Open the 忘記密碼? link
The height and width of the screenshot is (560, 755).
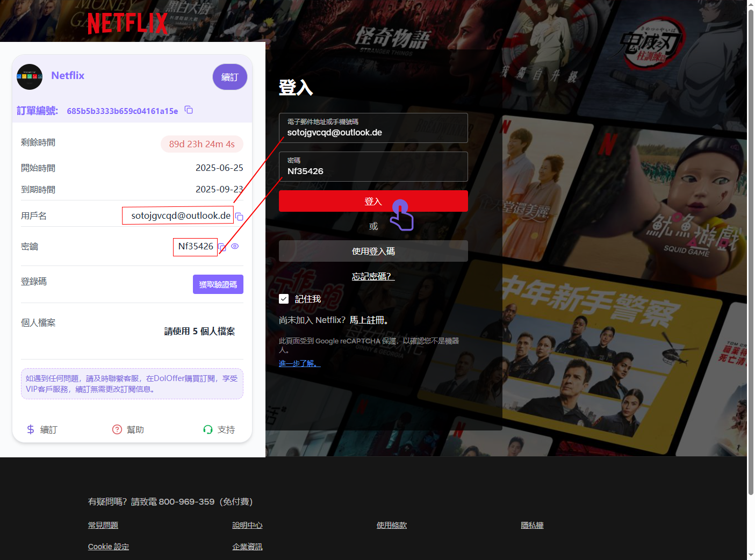[373, 276]
